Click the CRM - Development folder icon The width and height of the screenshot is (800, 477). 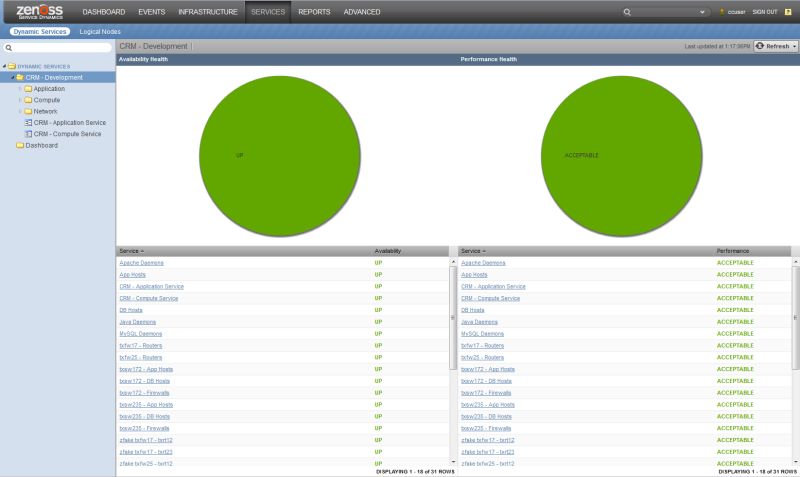point(20,78)
